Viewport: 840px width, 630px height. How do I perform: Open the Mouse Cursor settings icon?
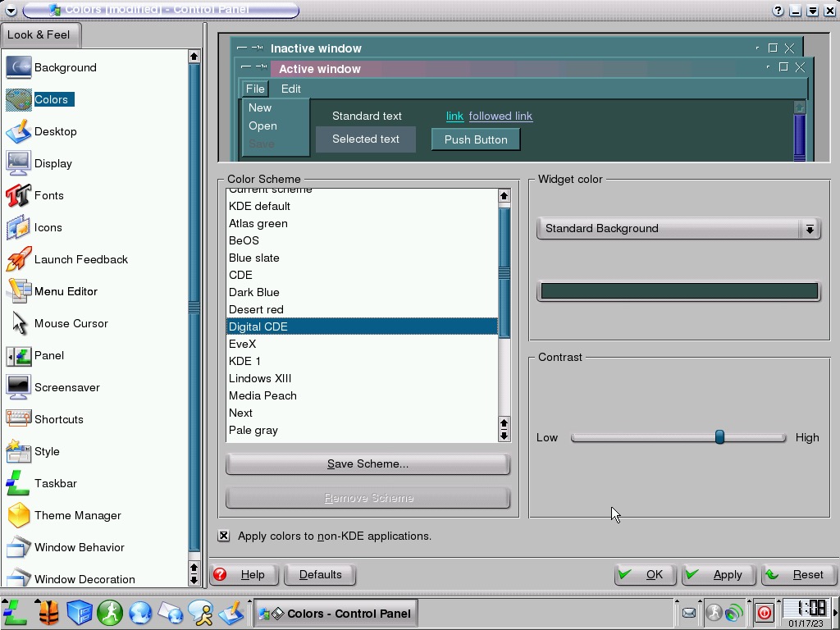(18, 323)
